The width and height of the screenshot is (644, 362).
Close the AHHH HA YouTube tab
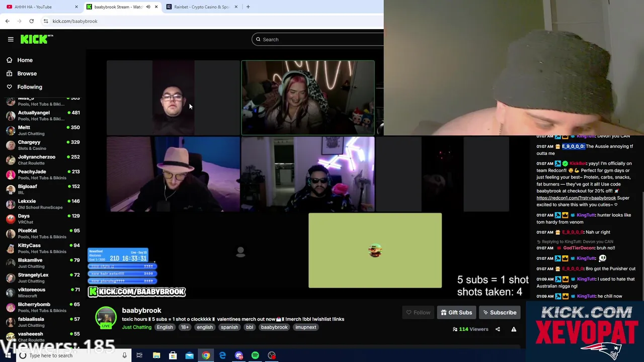[76, 7]
